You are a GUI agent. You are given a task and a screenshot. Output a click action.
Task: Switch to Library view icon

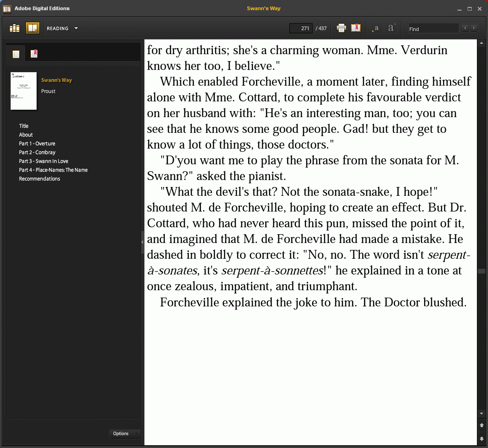(15, 28)
